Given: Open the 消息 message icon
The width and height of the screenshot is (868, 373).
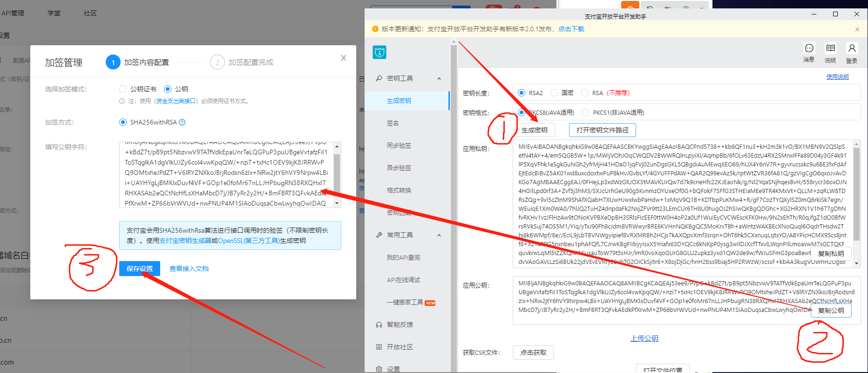Looking at the screenshot, I should point(809,48).
